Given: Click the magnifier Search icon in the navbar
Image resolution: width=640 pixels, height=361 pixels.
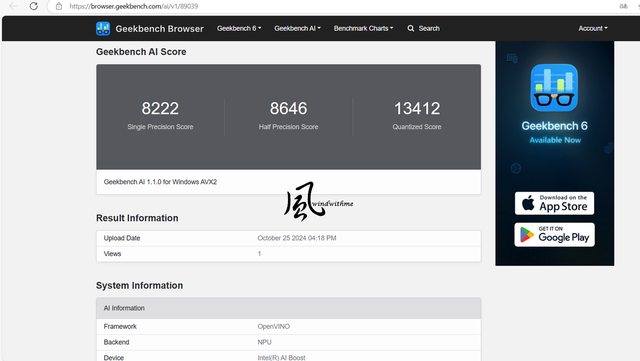Looking at the screenshot, I should click(411, 29).
